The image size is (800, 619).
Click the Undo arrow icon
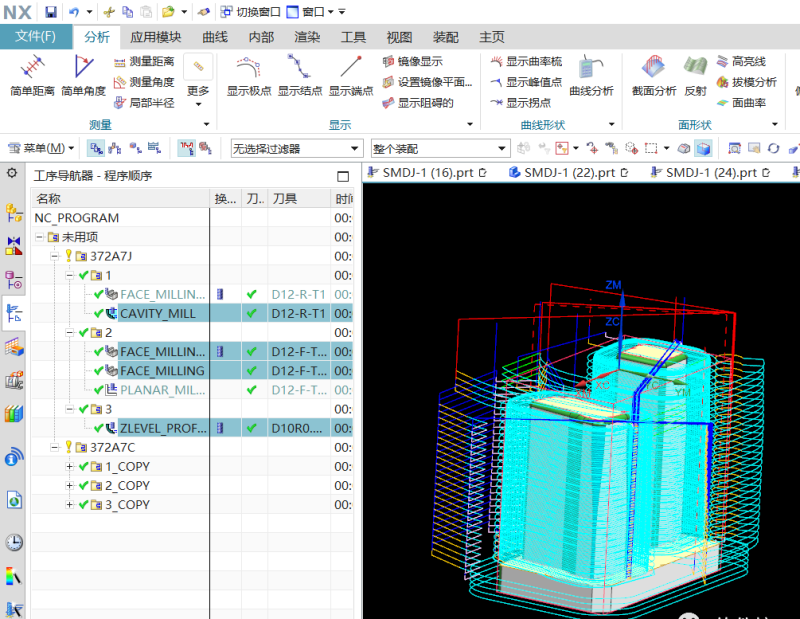pyautogui.click(x=74, y=12)
